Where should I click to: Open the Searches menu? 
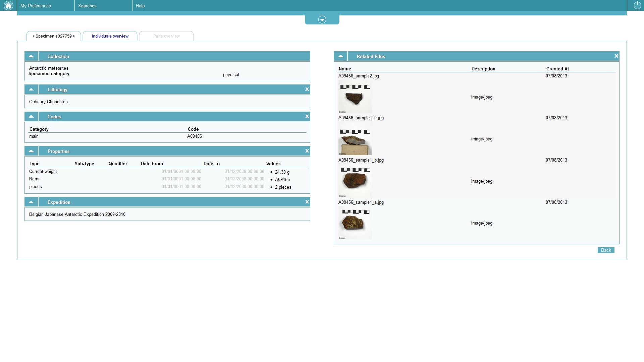coord(87,6)
